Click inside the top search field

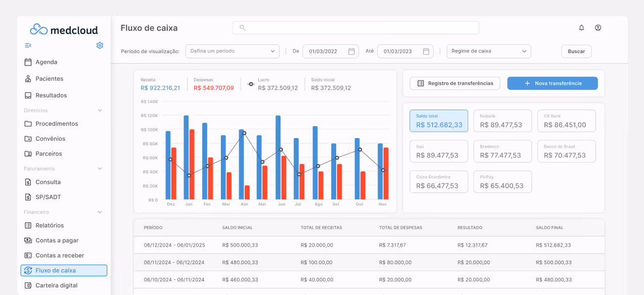click(x=355, y=28)
